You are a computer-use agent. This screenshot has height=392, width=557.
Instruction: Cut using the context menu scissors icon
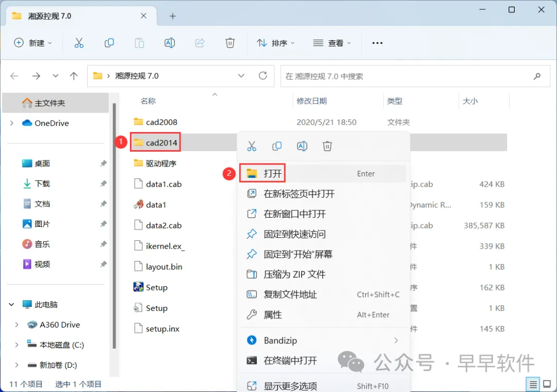(x=252, y=146)
